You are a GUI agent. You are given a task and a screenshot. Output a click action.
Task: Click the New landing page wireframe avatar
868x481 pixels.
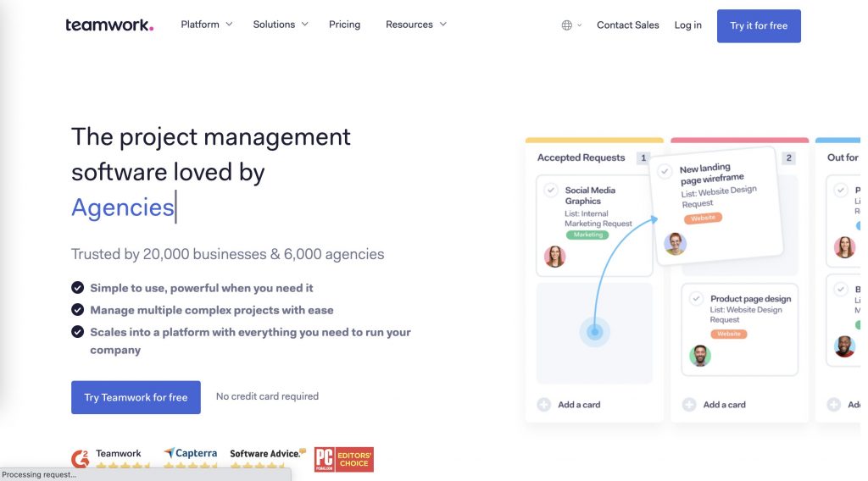tap(676, 243)
